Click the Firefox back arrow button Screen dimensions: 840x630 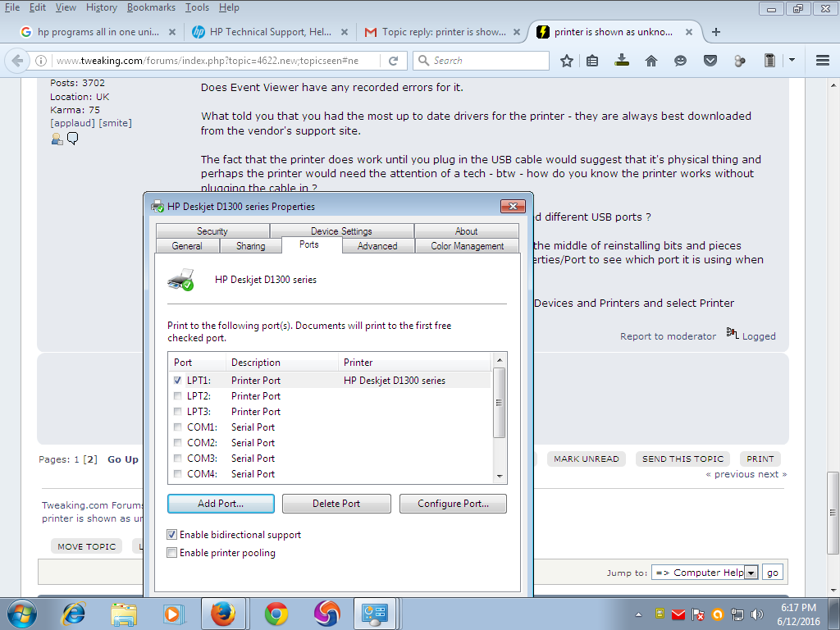point(17,61)
